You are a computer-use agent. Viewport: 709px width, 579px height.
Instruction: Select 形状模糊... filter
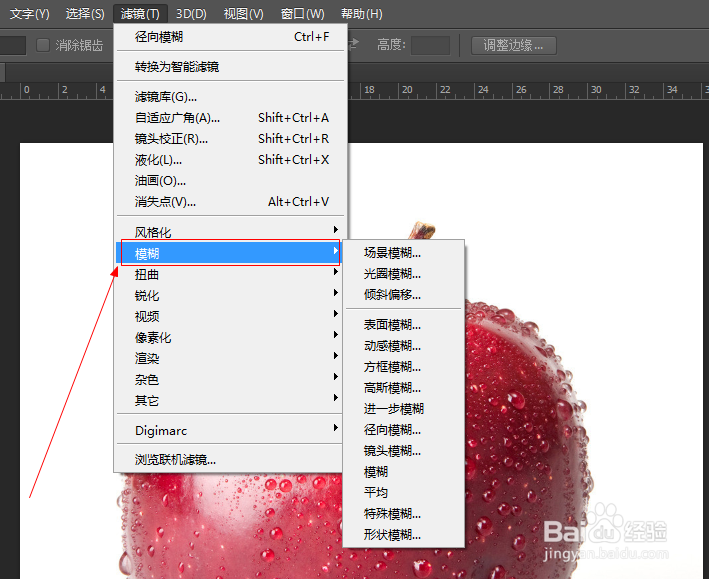403,535
